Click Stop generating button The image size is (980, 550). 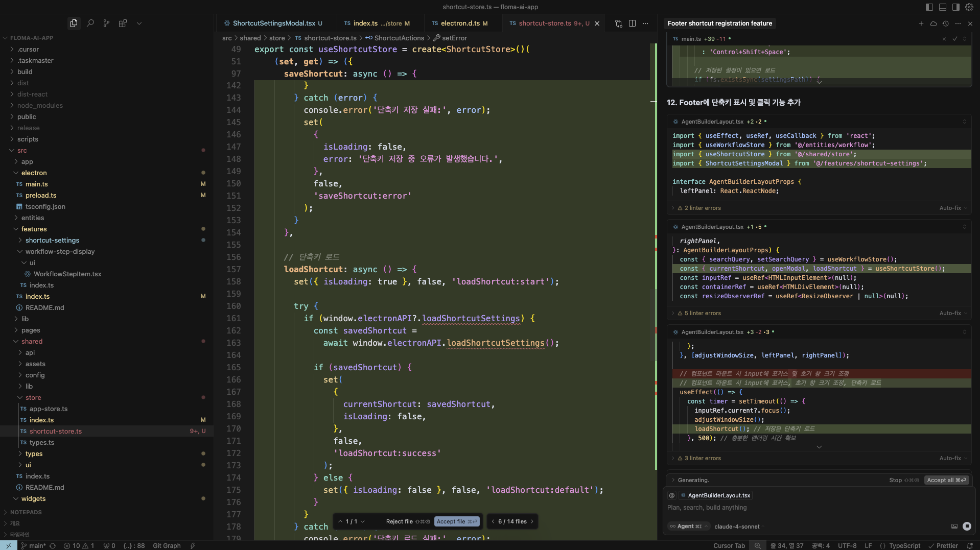coord(903,480)
